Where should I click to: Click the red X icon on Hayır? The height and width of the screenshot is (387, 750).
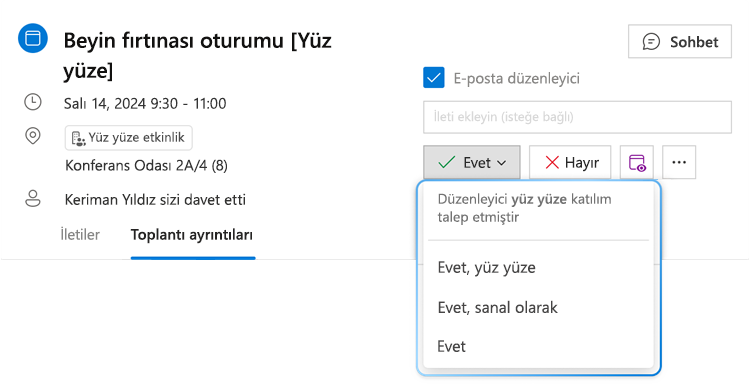point(552,163)
